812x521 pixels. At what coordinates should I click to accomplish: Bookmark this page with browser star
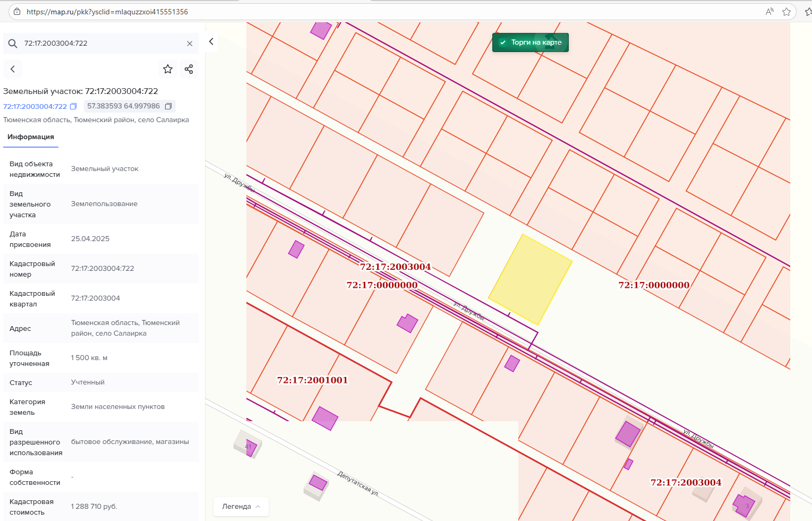pyautogui.click(x=787, y=12)
